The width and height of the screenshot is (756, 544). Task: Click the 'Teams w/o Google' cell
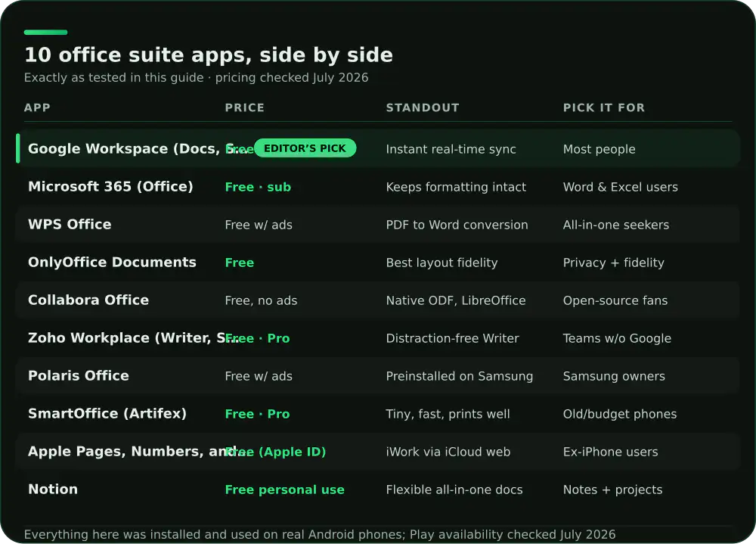(x=617, y=338)
